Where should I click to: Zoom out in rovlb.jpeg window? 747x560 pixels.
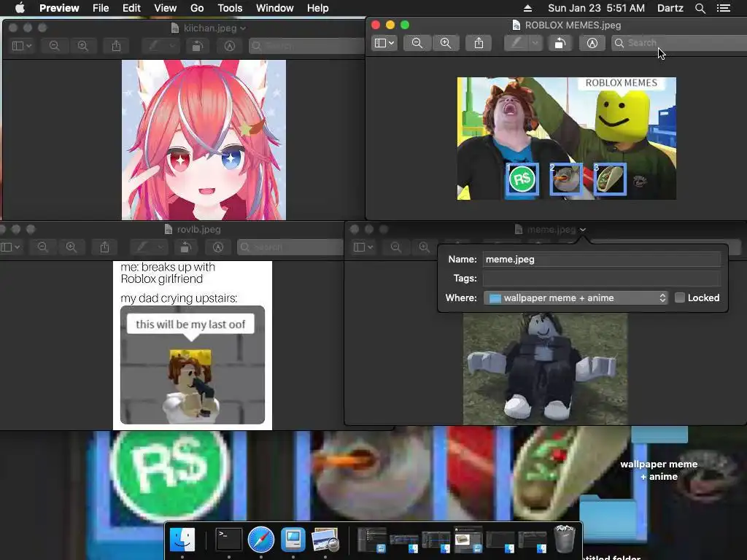point(42,247)
